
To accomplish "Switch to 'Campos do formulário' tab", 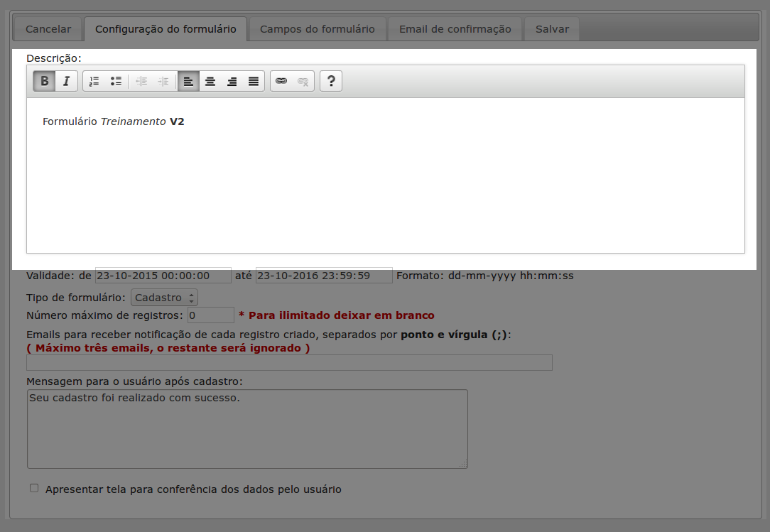I will pos(317,29).
